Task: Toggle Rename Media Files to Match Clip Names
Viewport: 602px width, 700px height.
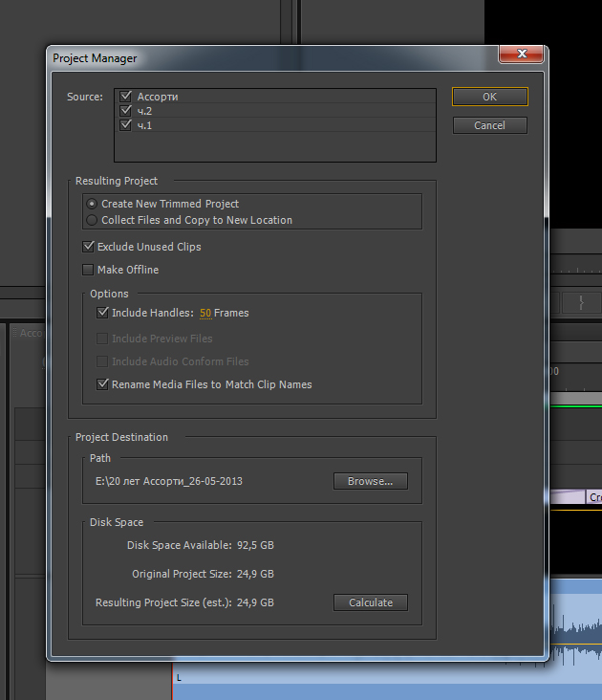Action: pyautogui.click(x=102, y=384)
